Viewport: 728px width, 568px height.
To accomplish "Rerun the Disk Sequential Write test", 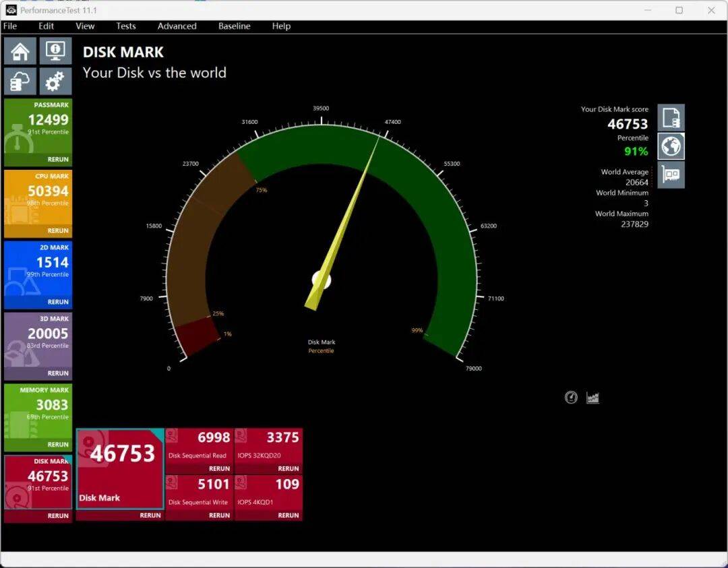I will 219,515.
